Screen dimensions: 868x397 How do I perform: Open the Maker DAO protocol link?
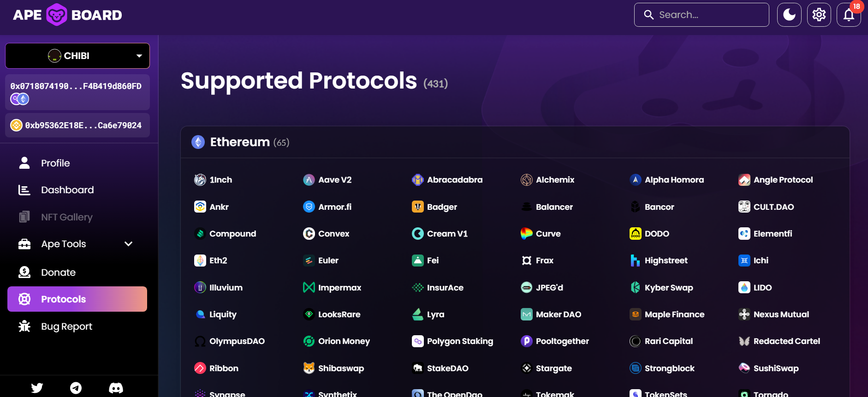pyautogui.click(x=551, y=314)
